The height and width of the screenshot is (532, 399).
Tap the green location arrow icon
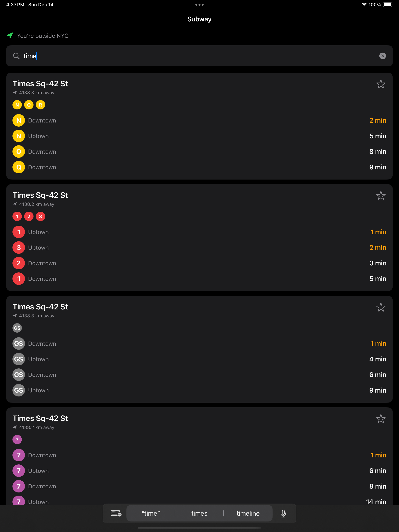[10, 36]
